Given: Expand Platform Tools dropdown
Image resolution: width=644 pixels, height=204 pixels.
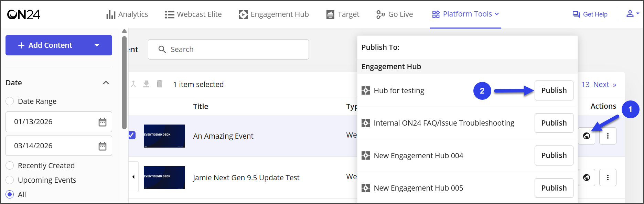Looking at the screenshot, I should pos(465,14).
